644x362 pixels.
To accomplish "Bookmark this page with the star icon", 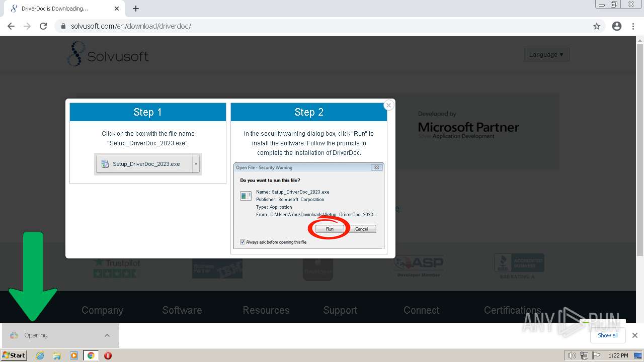I will click(597, 26).
